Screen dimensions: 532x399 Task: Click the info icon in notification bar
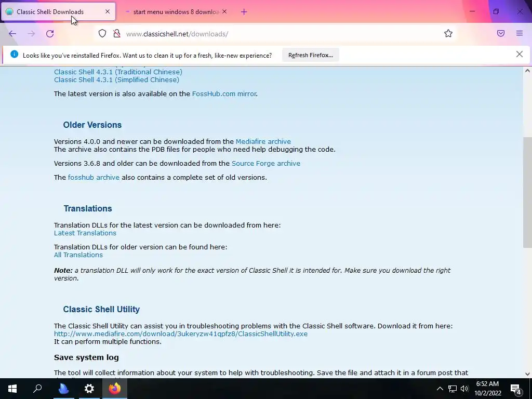[x=14, y=54]
